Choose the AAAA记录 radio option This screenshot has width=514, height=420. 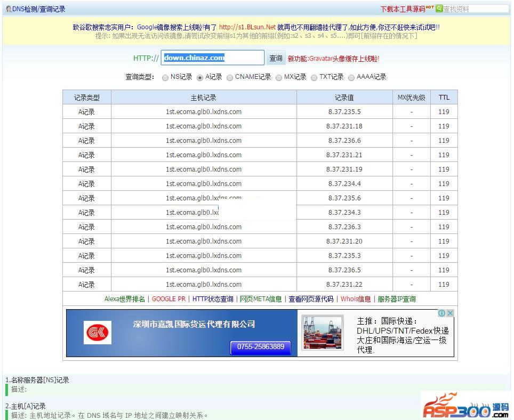click(x=351, y=77)
